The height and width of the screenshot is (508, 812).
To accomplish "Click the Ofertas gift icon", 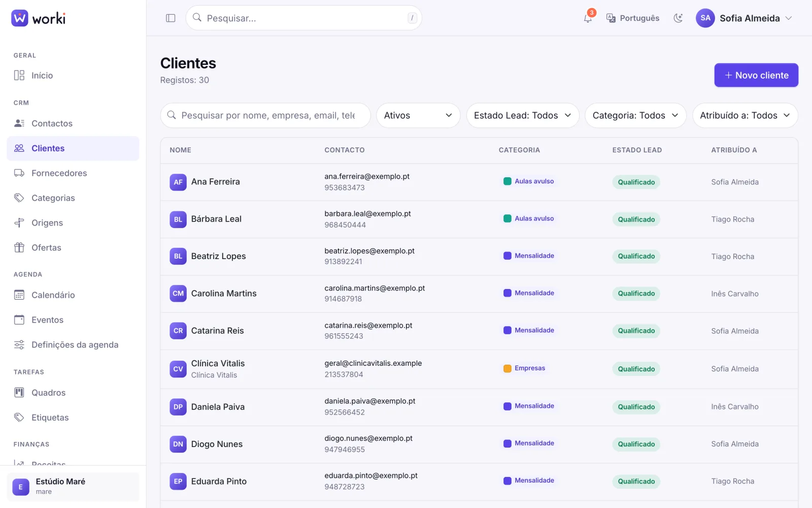I will pos(19,247).
